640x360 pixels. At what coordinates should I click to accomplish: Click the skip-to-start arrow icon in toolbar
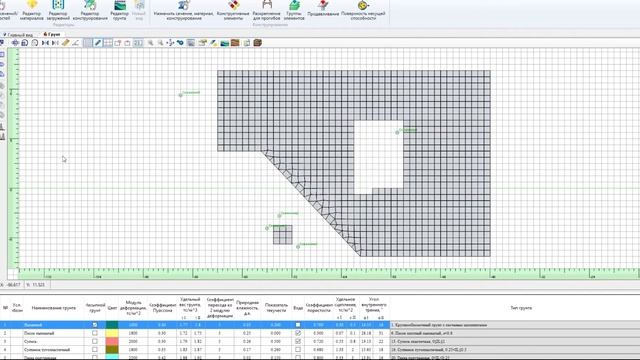tap(45, 43)
